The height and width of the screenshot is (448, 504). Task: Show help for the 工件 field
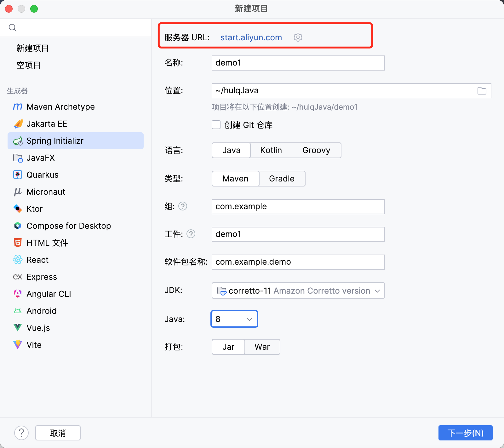(x=191, y=234)
